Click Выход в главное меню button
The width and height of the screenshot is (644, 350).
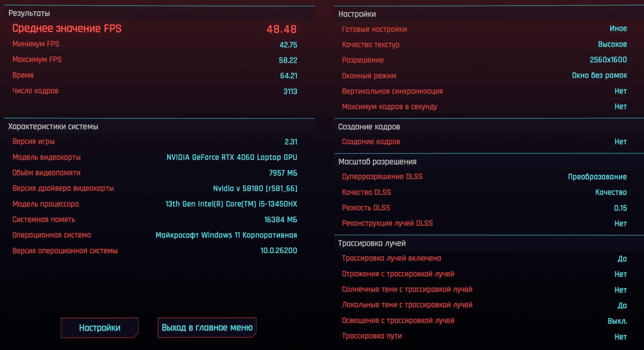tap(207, 328)
